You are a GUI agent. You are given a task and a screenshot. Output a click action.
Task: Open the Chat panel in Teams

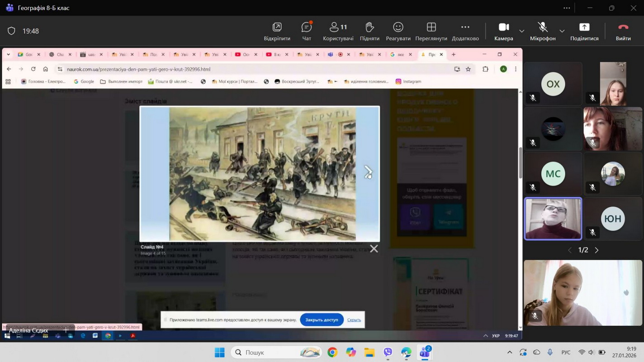coord(307,31)
